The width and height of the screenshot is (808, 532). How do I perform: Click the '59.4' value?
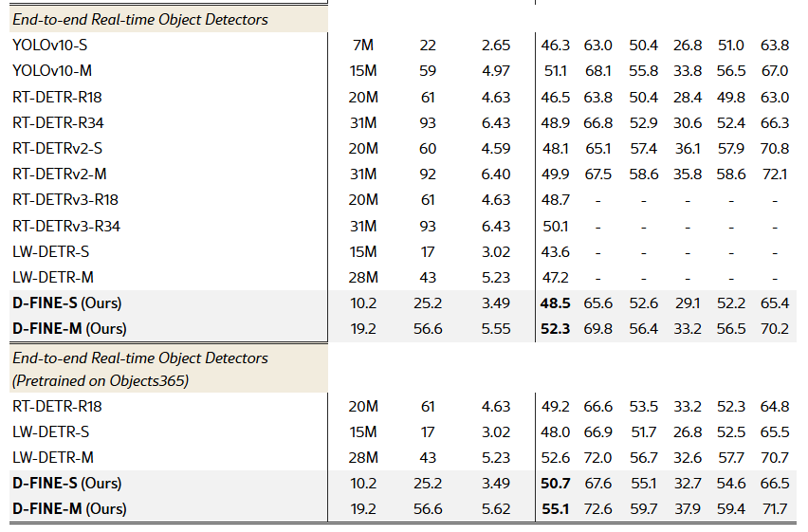click(x=730, y=509)
